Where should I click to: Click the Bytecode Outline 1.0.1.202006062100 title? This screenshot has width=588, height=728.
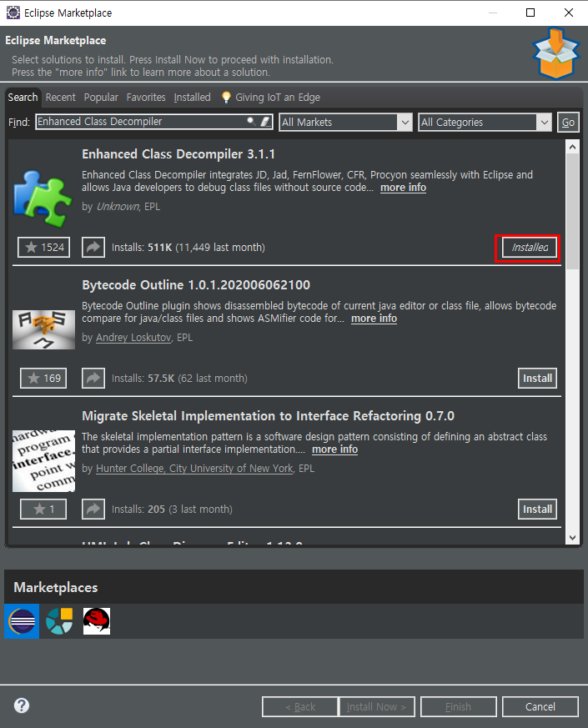196,285
